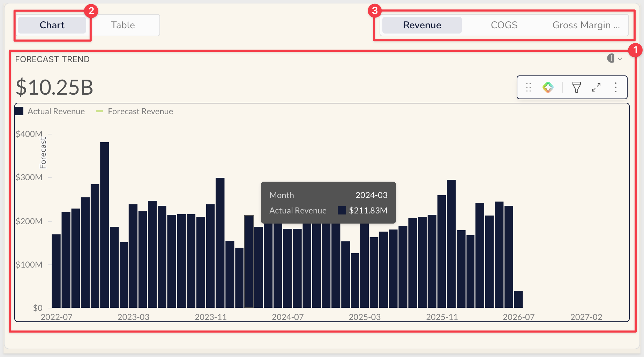Switch to the Chart view

pyautogui.click(x=52, y=25)
